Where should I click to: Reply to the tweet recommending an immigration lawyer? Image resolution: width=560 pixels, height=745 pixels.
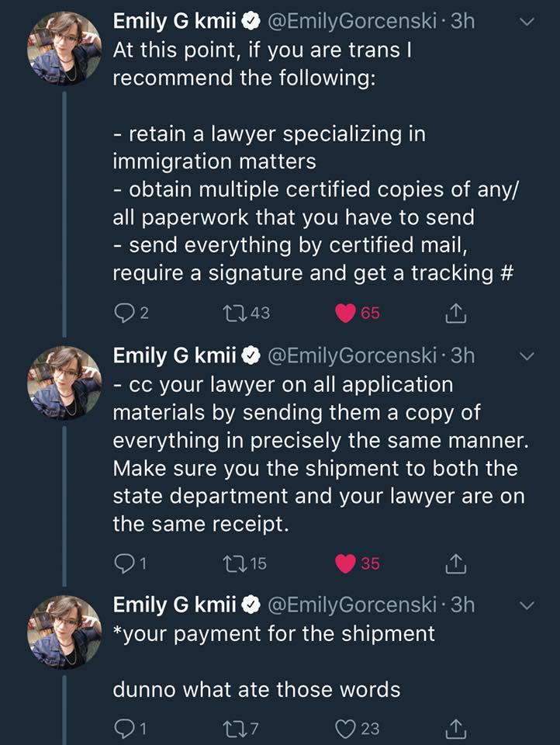pyautogui.click(x=125, y=312)
